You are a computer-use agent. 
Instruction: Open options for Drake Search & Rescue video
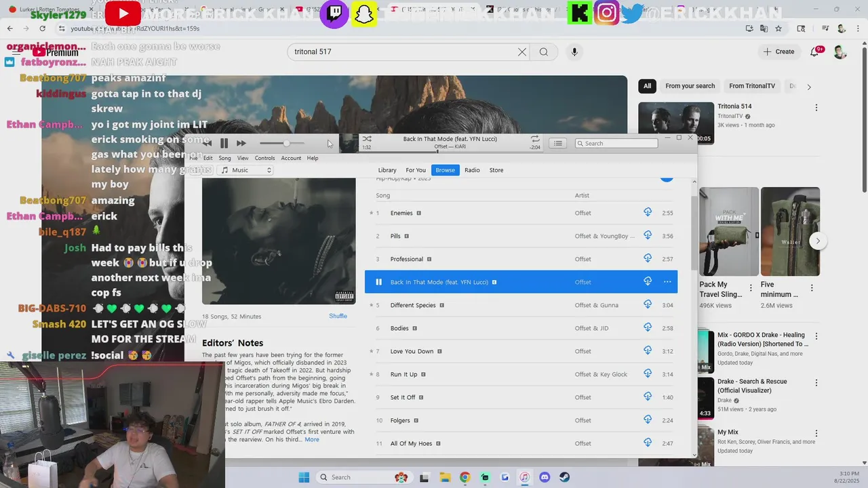pos(816,383)
